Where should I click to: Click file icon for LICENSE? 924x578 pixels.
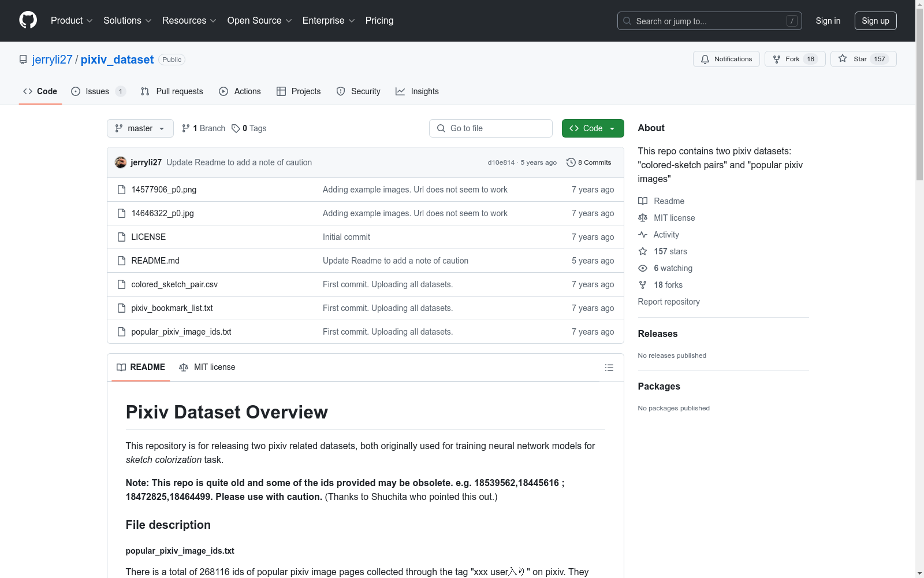click(x=121, y=237)
